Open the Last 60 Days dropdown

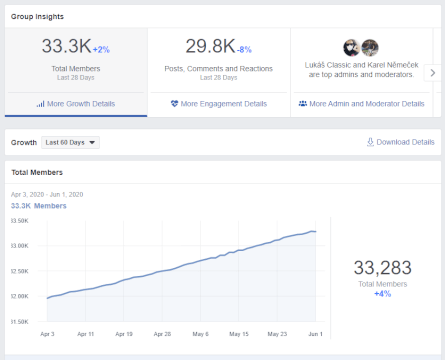(70, 143)
